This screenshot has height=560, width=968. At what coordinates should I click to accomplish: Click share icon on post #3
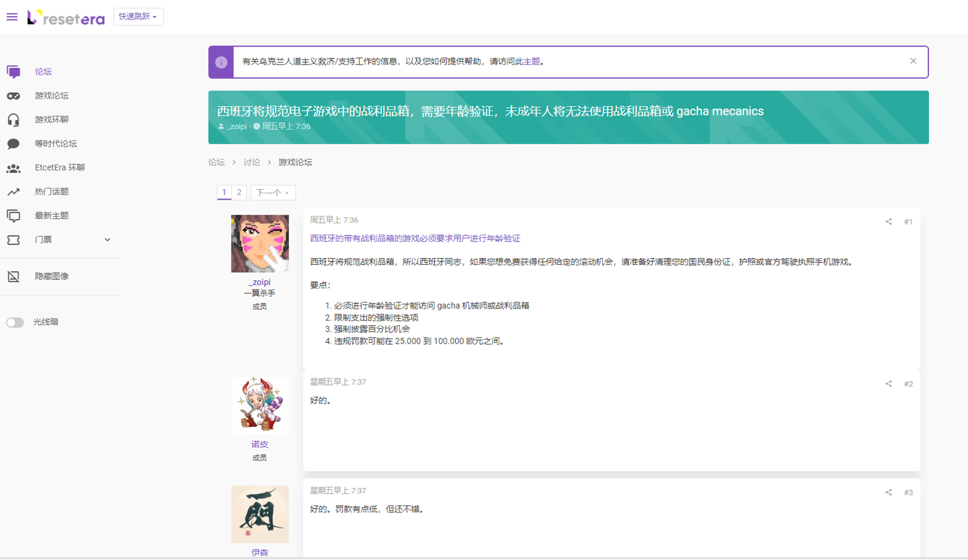[x=889, y=493]
